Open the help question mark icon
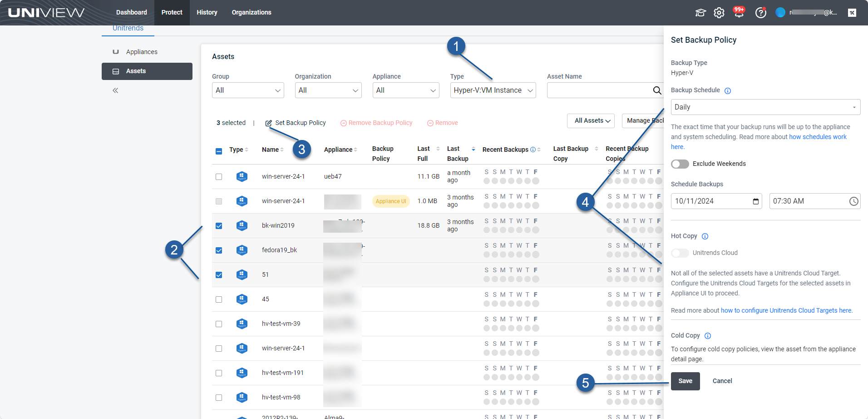This screenshot has width=868, height=419. (x=761, y=13)
